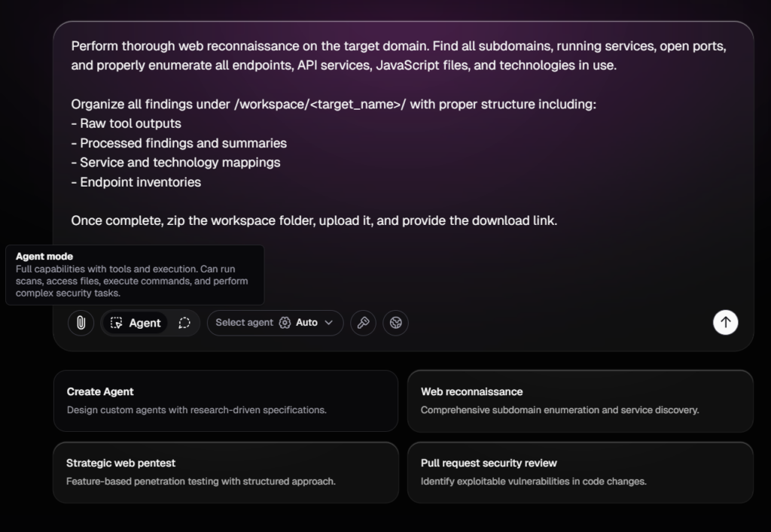The height and width of the screenshot is (532, 771).
Task: Click the 'Comprehensive subdomain enumeration' description text
Action: [559, 410]
